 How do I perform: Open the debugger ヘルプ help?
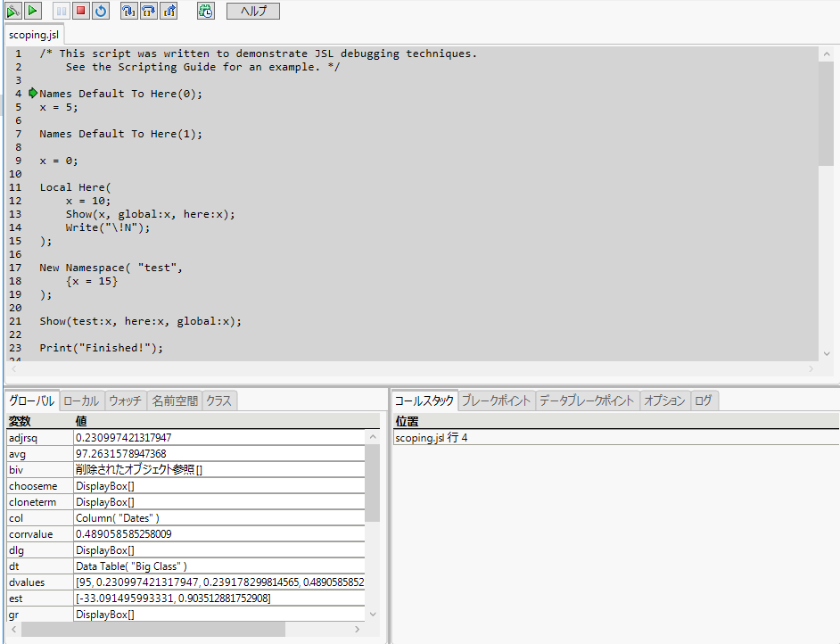(252, 11)
